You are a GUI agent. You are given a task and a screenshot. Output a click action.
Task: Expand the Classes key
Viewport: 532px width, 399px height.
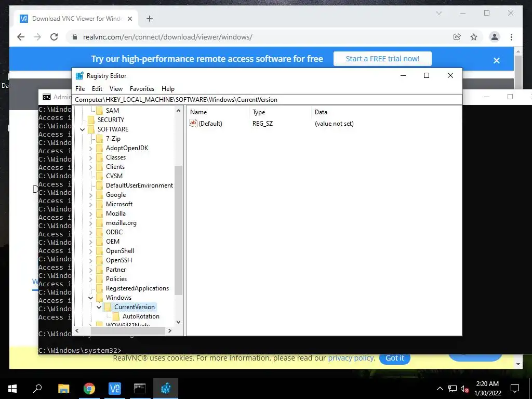pyautogui.click(x=90, y=157)
